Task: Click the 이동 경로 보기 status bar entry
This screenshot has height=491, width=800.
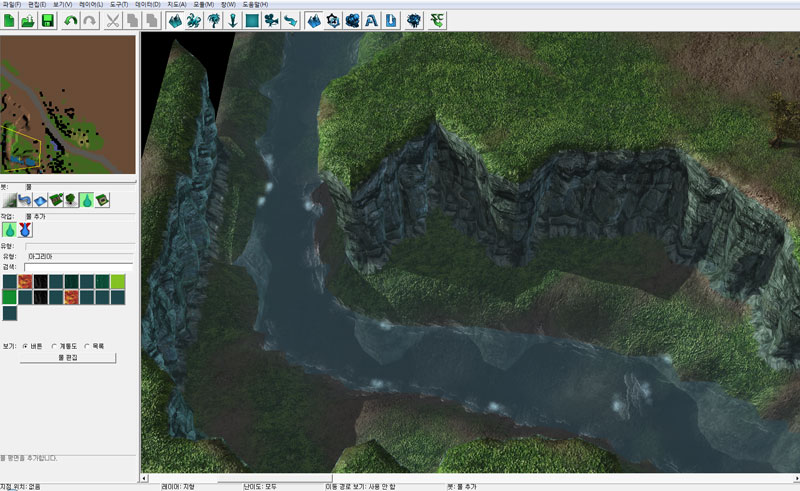Action: [360, 487]
